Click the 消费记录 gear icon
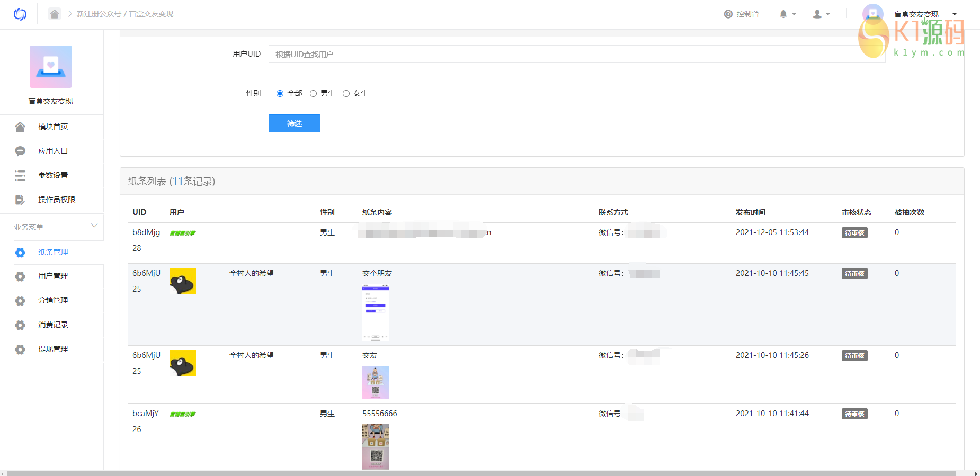Image resolution: width=980 pixels, height=476 pixels. click(x=20, y=325)
